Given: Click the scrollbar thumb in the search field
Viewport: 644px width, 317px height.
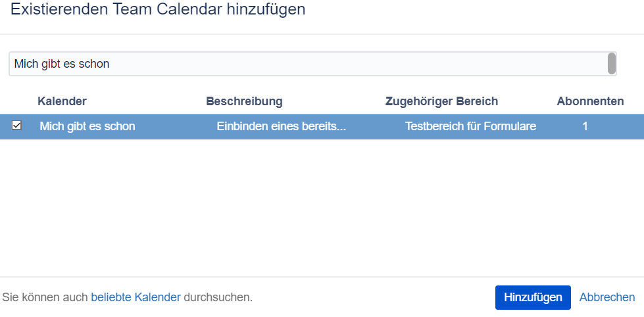Looking at the screenshot, I should click(x=612, y=64).
